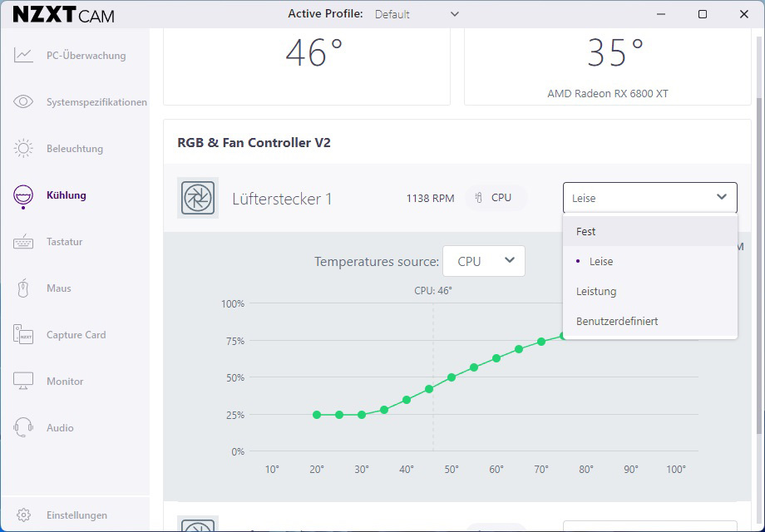Click the 46° CPU temperature card
Image resolution: width=765 pixels, height=532 pixels.
306,66
